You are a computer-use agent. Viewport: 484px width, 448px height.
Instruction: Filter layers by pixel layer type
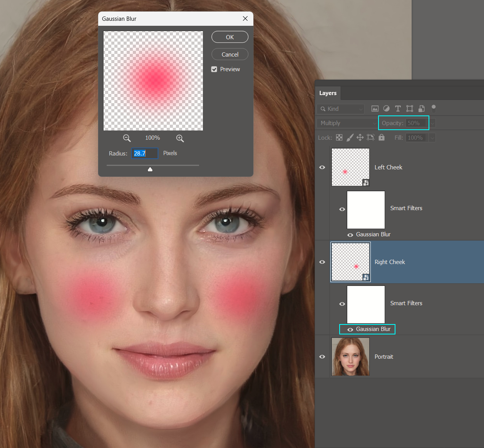tap(375, 109)
